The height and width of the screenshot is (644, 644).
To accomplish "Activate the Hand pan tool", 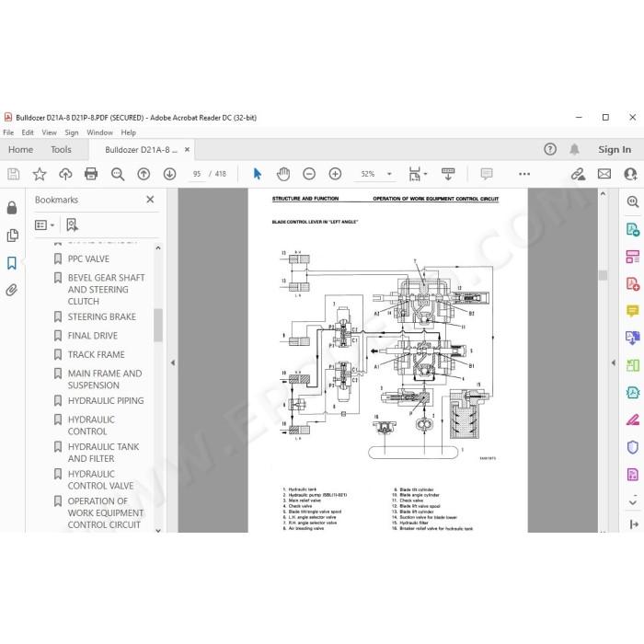I will [x=283, y=174].
